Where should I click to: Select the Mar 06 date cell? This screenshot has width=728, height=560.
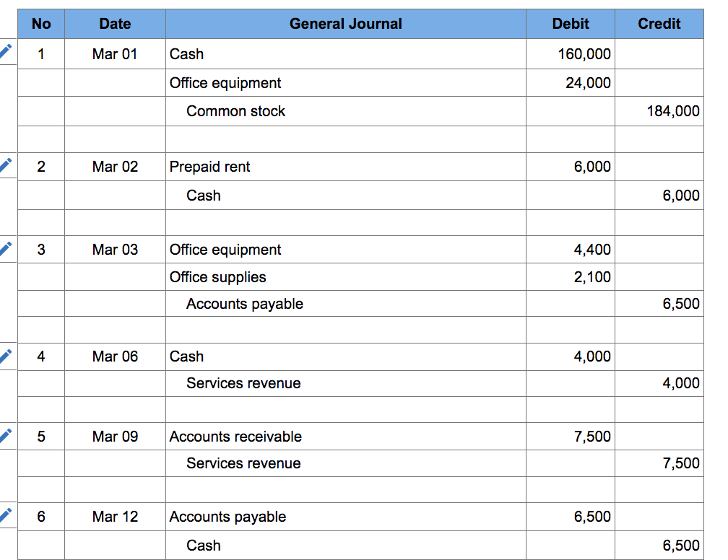(x=115, y=356)
